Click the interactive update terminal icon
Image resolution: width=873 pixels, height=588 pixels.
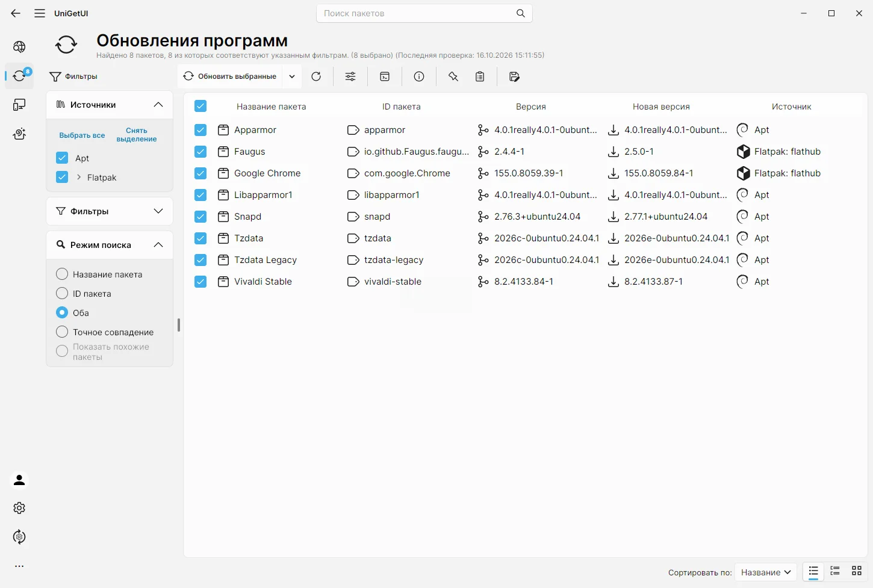pyautogui.click(x=385, y=76)
